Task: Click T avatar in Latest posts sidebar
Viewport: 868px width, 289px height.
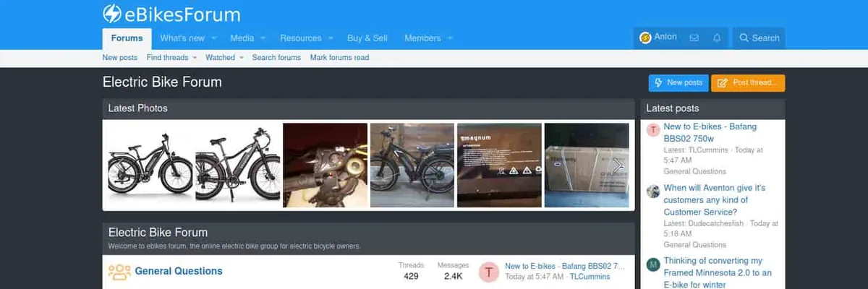Action: tap(653, 130)
